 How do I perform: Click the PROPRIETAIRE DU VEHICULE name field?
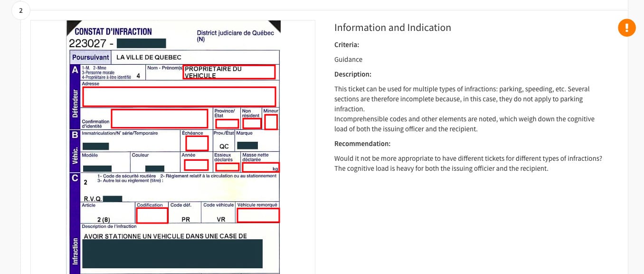click(229, 72)
